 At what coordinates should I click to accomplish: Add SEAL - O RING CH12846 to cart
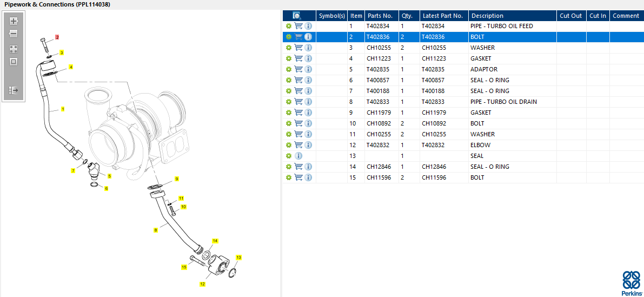[x=298, y=167]
